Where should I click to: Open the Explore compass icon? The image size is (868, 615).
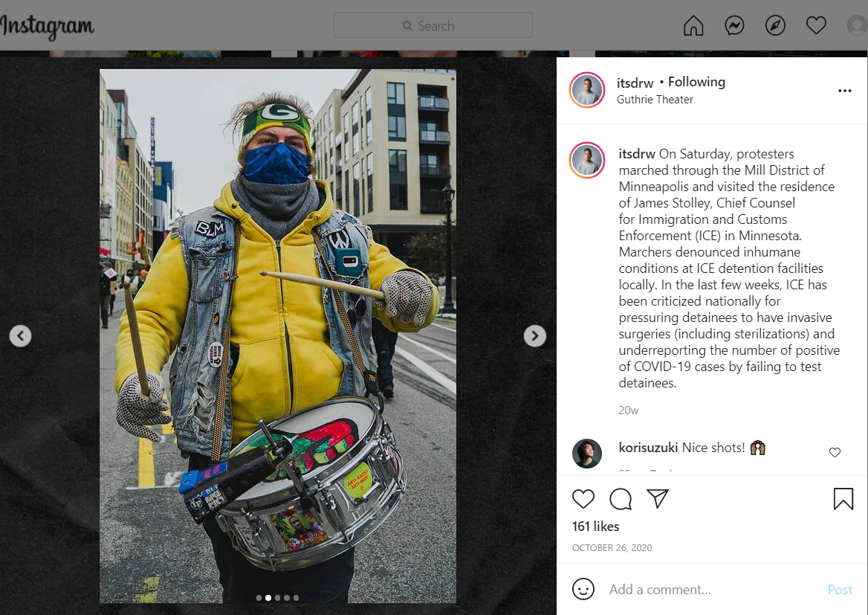pyautogui.click(x=775, y=25)
